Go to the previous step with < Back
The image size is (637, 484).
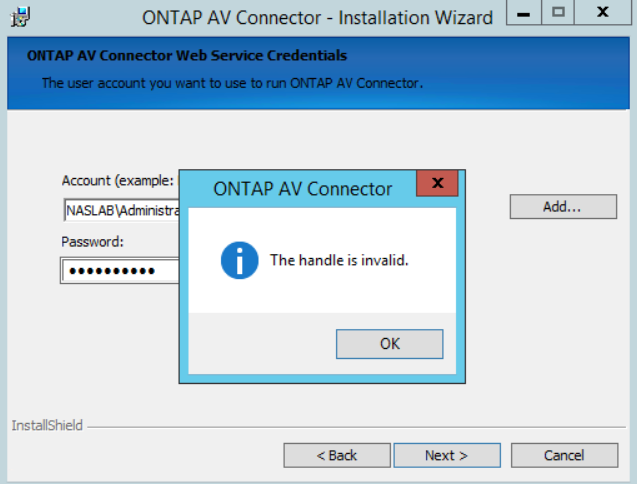coord(336,455)
